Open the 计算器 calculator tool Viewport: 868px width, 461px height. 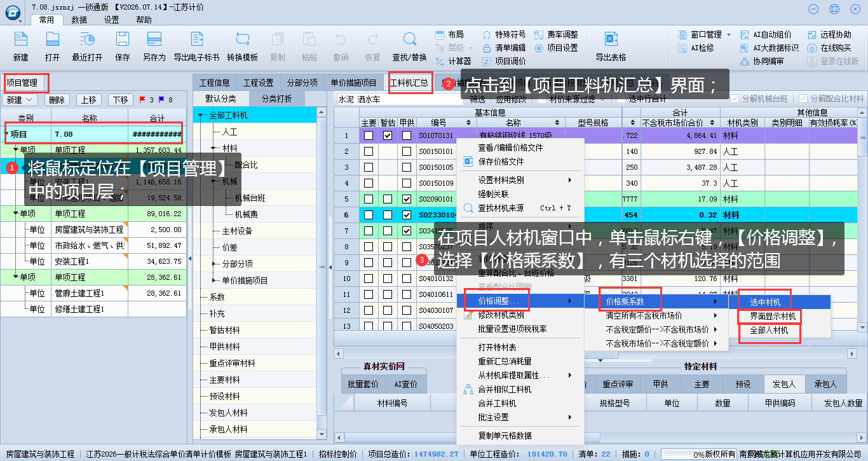click(x=440, y=61)
